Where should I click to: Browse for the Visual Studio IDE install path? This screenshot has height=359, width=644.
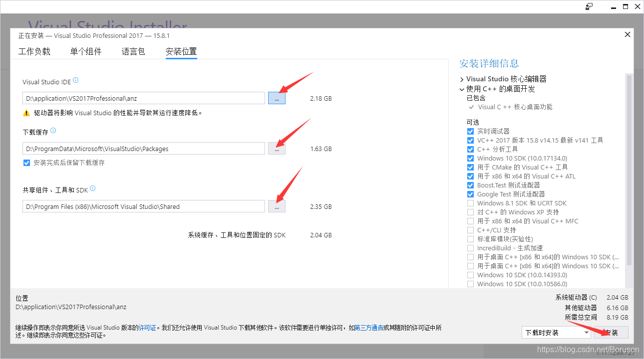pos(277,98)
